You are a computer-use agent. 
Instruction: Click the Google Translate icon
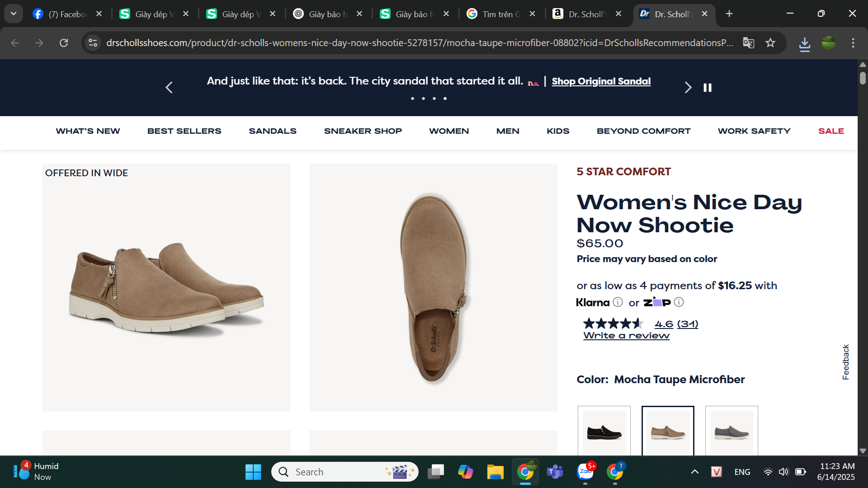748,43
